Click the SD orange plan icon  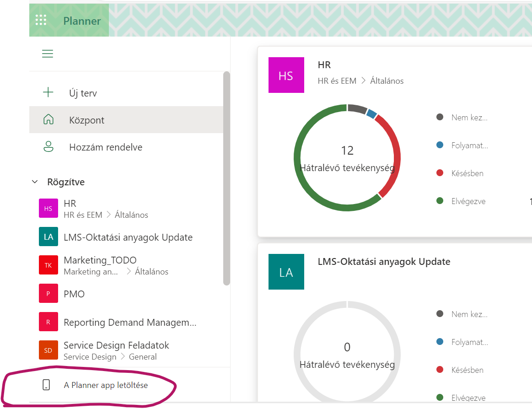(x=48, y=350)
